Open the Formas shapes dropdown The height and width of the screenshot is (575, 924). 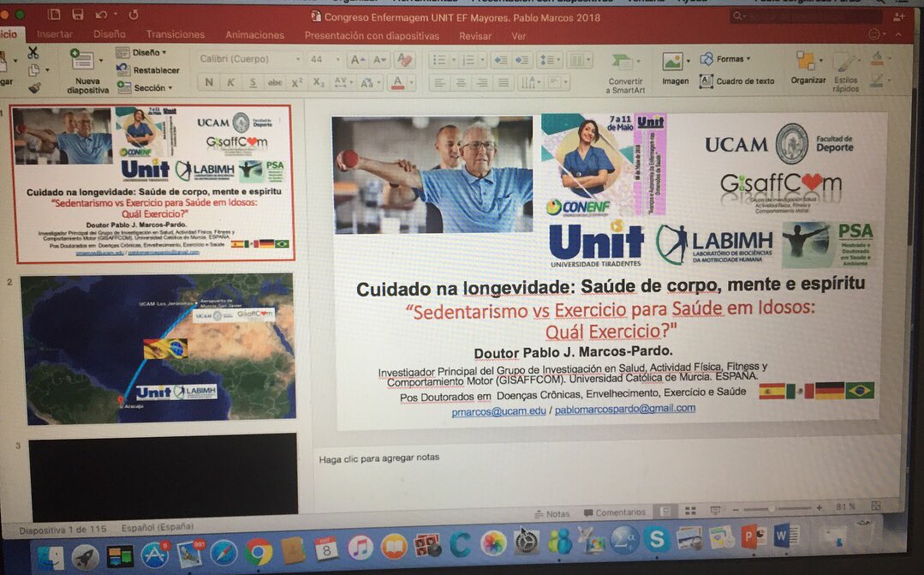pyautogui.click(x=725, y=59)
